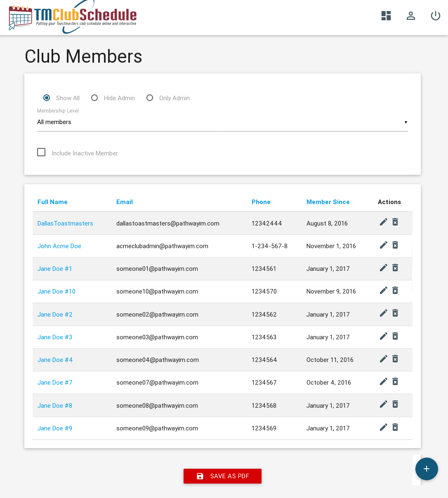Viewport: 448px width, 498px height.
Task: Edit Jane Doe #9 entry
Action: click(384, 428)
